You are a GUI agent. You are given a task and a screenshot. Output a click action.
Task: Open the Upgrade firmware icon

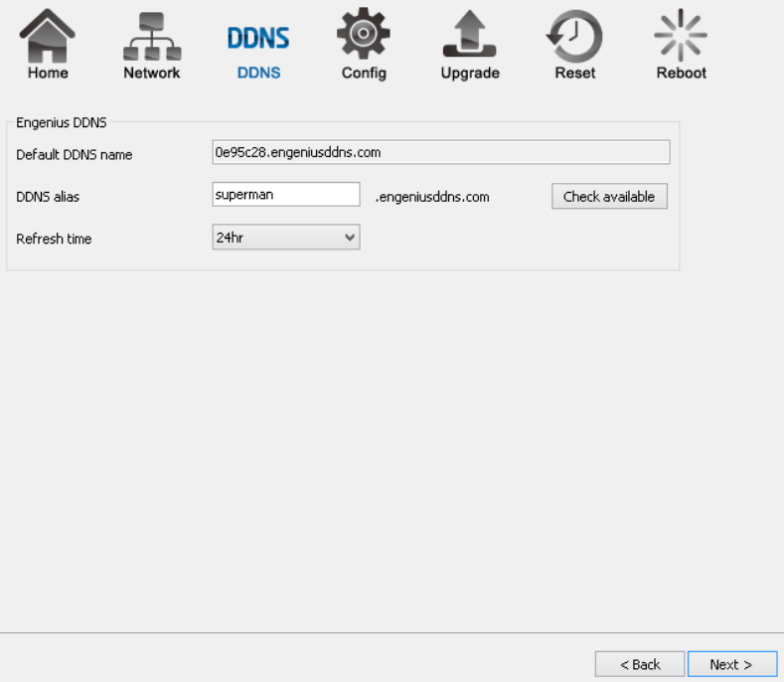coord(469,34)
